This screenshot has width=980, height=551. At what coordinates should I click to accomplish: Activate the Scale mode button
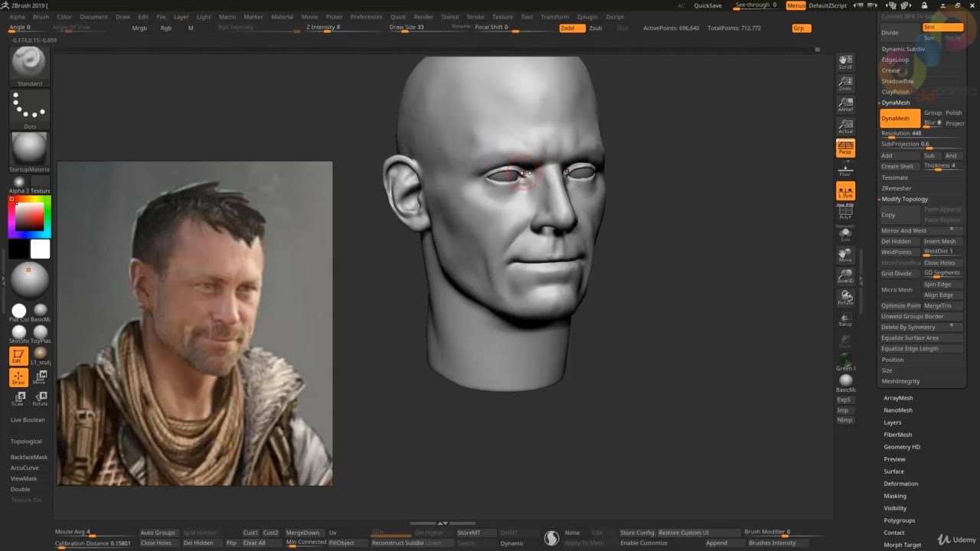click(19, 398)
